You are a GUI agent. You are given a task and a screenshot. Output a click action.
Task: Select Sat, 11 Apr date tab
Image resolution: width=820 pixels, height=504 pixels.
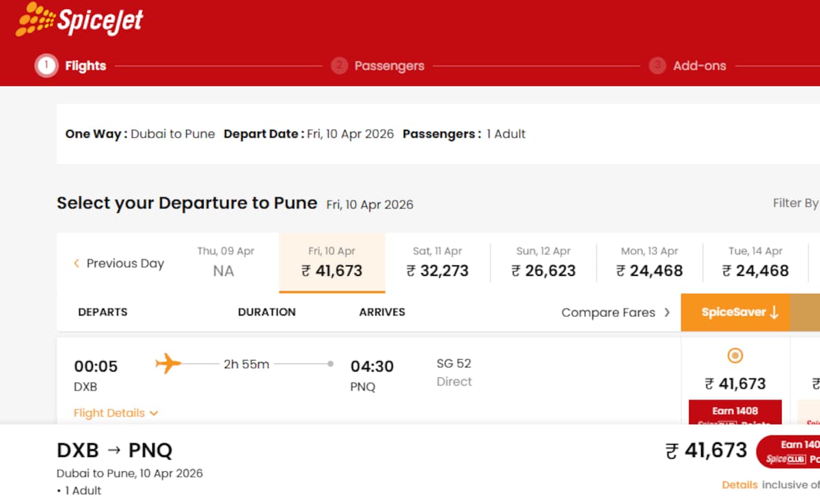[x=437, y=263]
